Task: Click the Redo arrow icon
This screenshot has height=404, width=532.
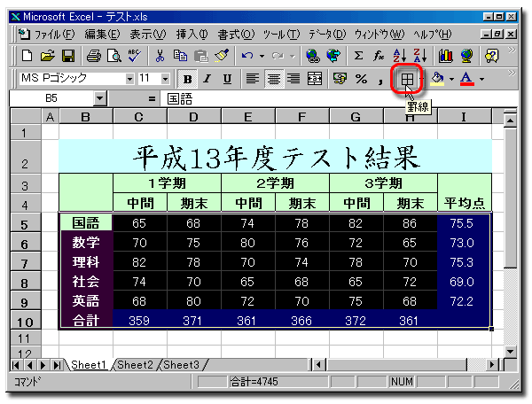Action: click(x=278, y=56)
